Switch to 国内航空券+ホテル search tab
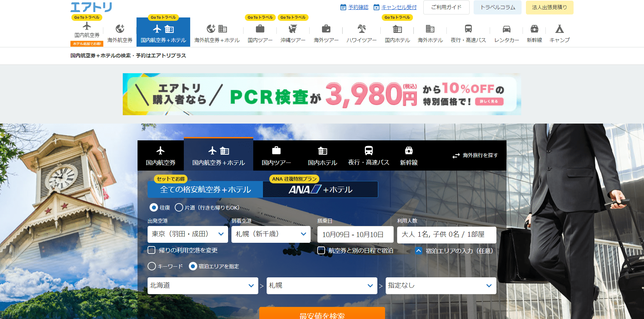This screenshot has height=319, width=644. point(218,154)
